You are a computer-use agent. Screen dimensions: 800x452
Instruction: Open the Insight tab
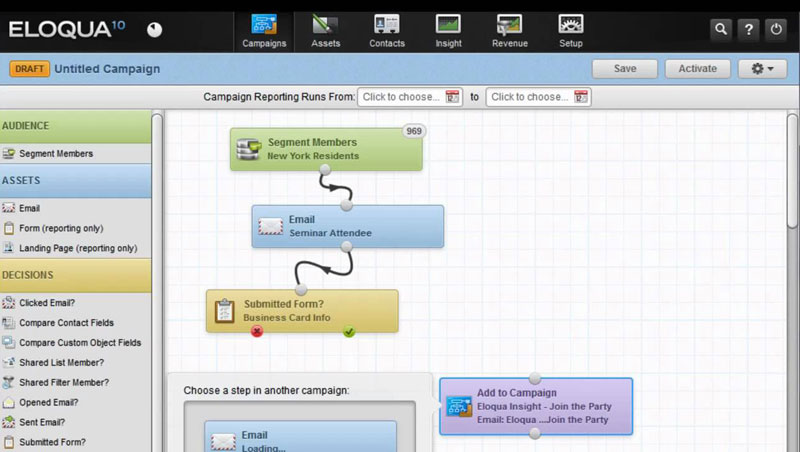tap(448, 32)
